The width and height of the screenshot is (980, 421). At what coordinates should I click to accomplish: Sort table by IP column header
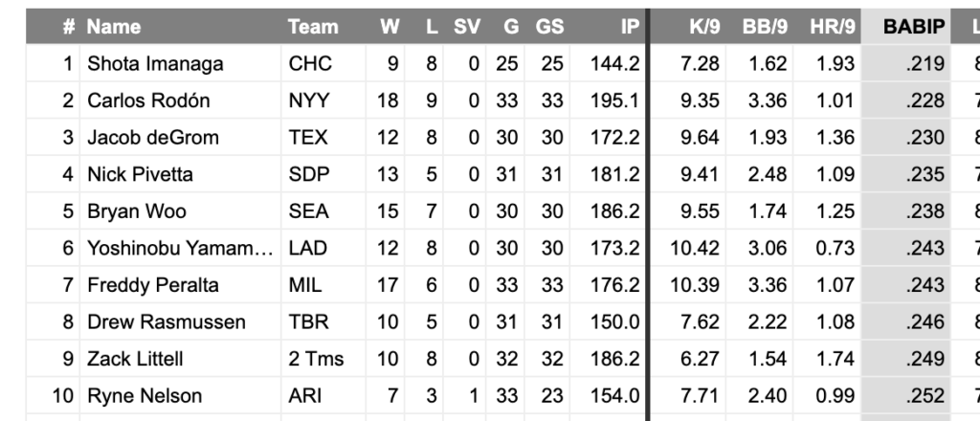pyautogui.click(x=629, y=27)
